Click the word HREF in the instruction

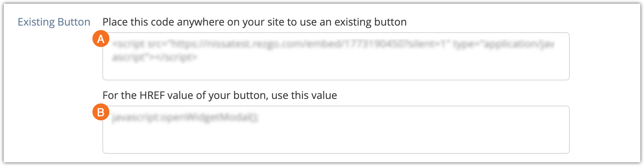coord(152,96)
